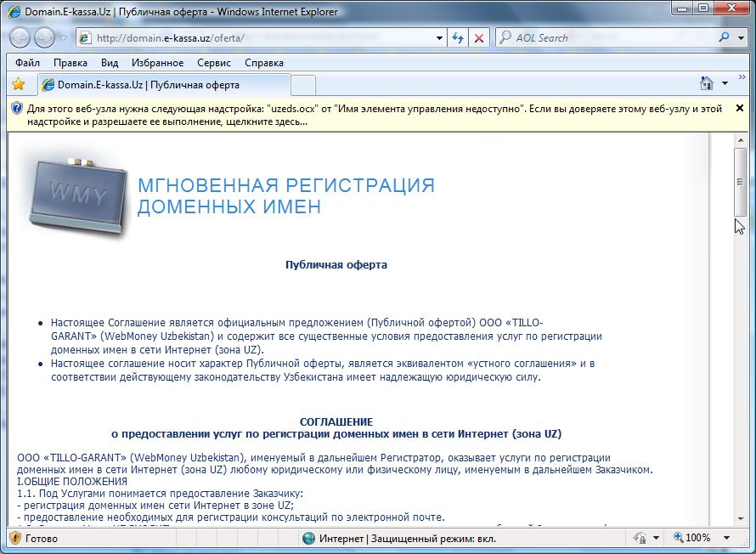Viewport: 756px width, 554px height.
Task: Click the Back navigation arrow button
Action: click(x=20, y=37)
